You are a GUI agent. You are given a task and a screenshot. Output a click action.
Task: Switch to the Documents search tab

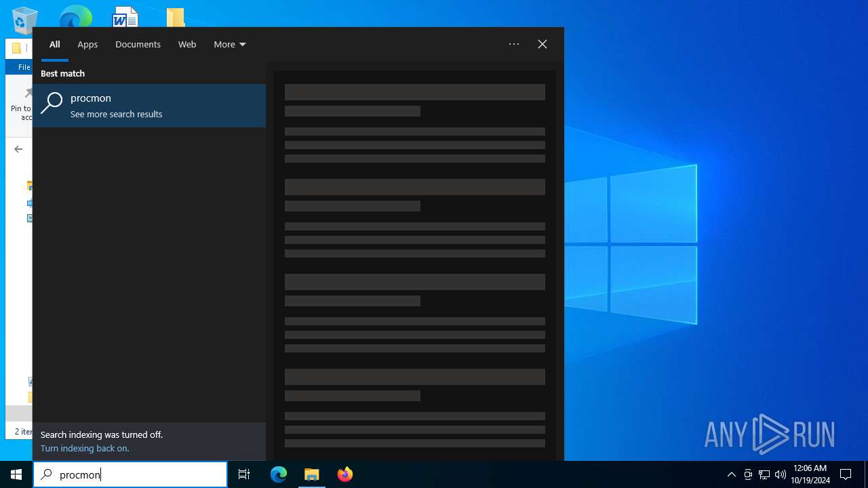pyautogui.click(x=138, y=44)
